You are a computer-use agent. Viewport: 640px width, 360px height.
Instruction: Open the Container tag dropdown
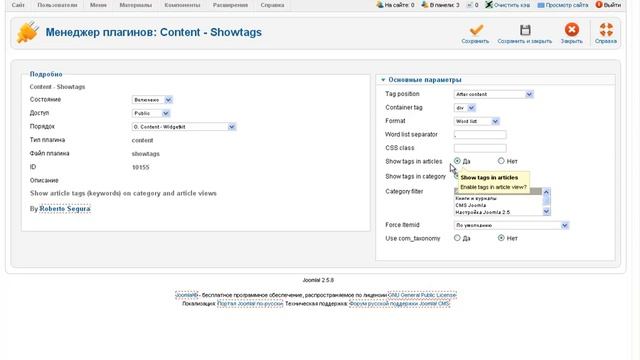click(465, 108)
